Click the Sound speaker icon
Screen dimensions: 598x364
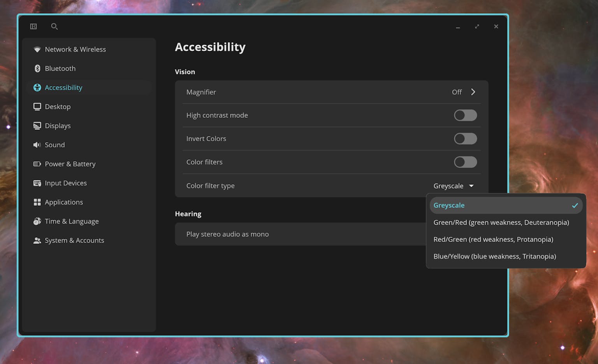[x=37, y=145]
